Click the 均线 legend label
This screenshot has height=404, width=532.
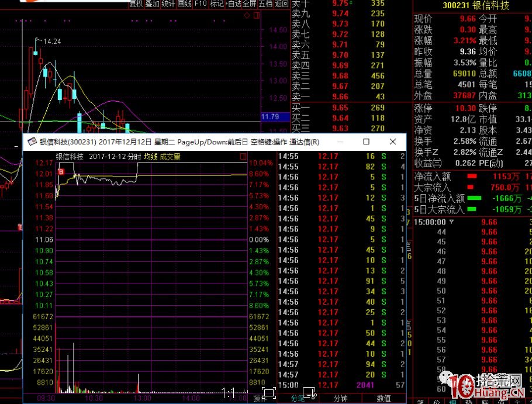[x=150, y=157]
